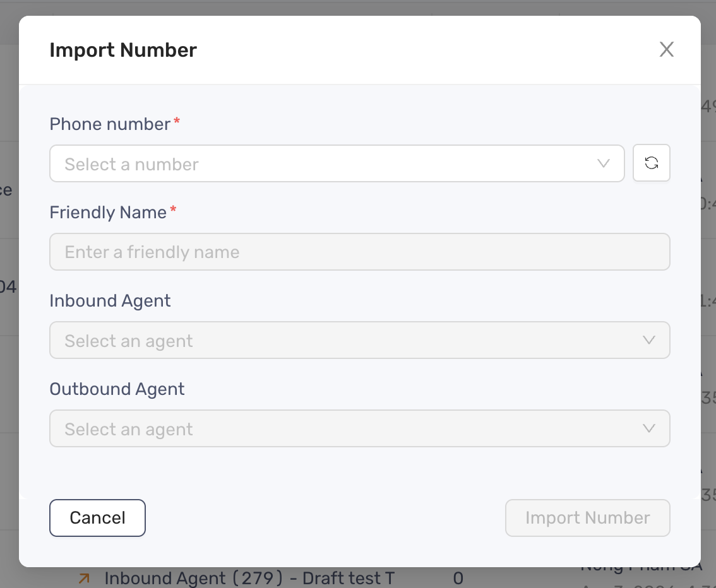Reload the available phone numbers list

click(x=651, y=162)
